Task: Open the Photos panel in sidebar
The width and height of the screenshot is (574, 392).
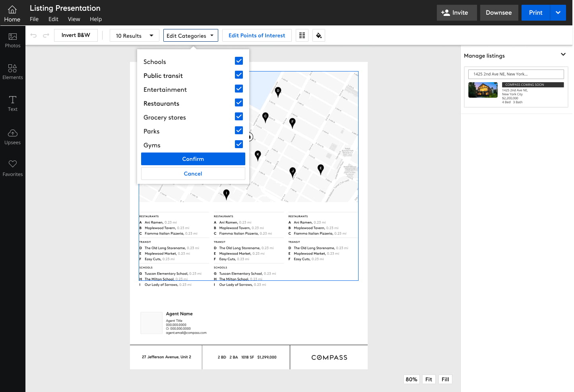Action: click(x=13, y=40)
